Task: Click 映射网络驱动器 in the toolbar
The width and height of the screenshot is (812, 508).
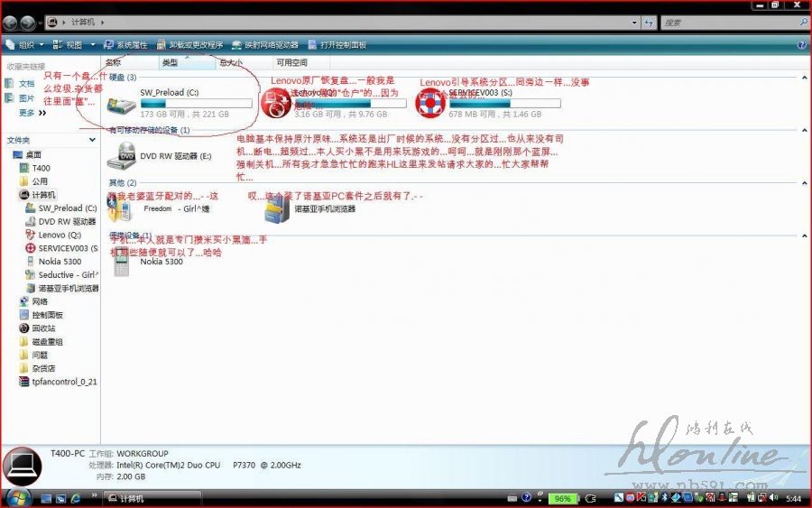Action: [265, 45]
